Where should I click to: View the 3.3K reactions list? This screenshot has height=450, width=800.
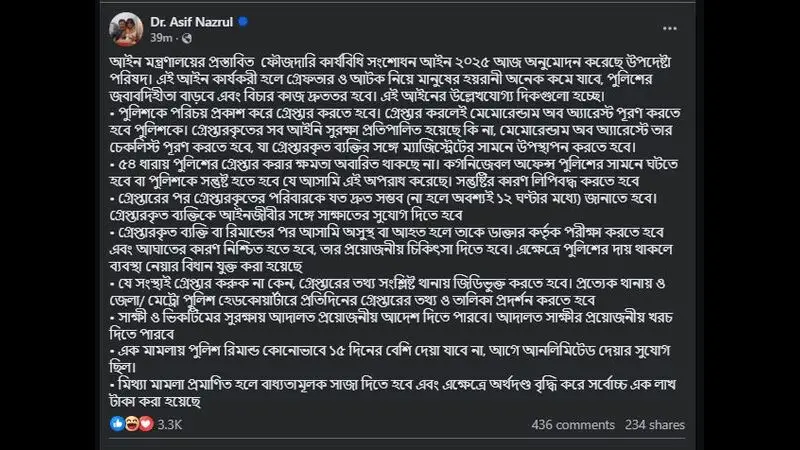pos(169,424)
